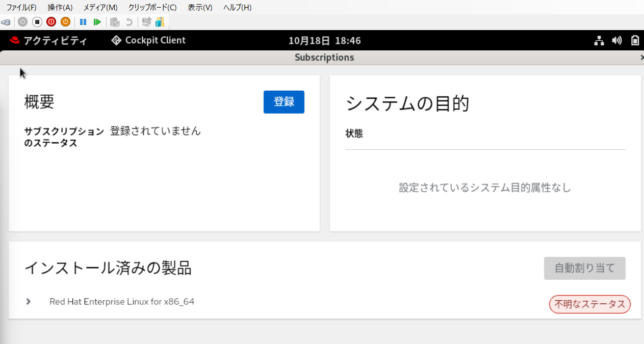Click the インストール済みの製品 heading
Viewport: 644px width, 344px height.
pyautogui.click(x=108, y=268)
